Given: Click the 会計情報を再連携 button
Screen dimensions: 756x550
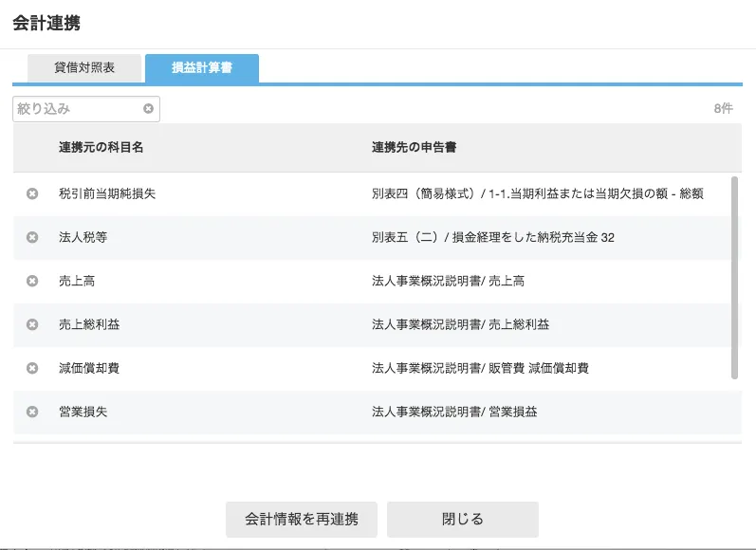Looking at the screenshot, I should pyautogui.click(x=302, y=519).
